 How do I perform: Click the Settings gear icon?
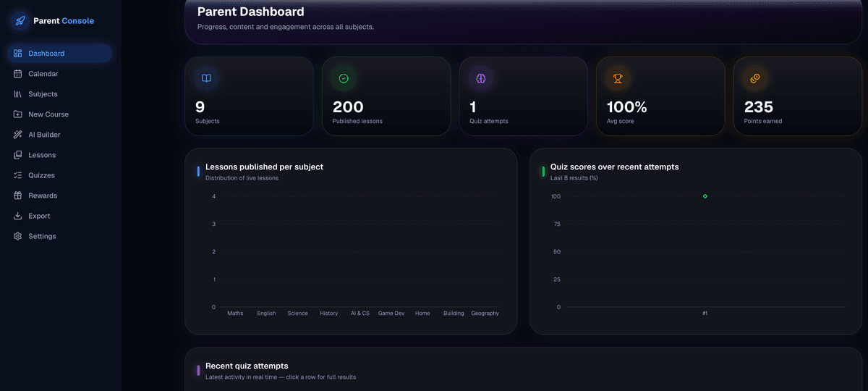tap(18, 236)
